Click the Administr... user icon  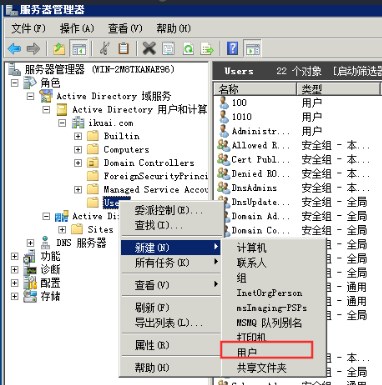point(224,131)
